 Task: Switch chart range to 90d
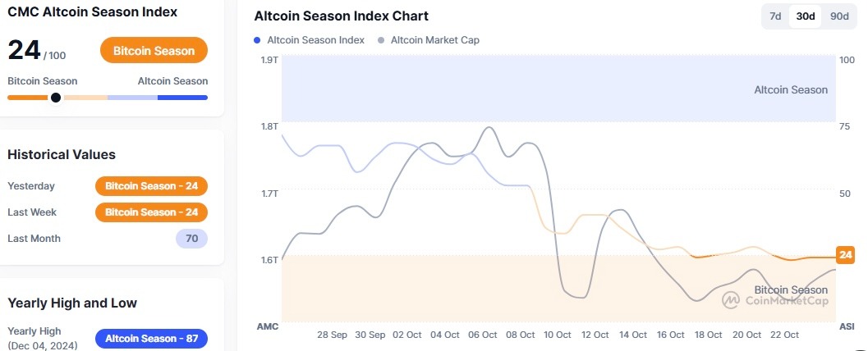point(838,16)
